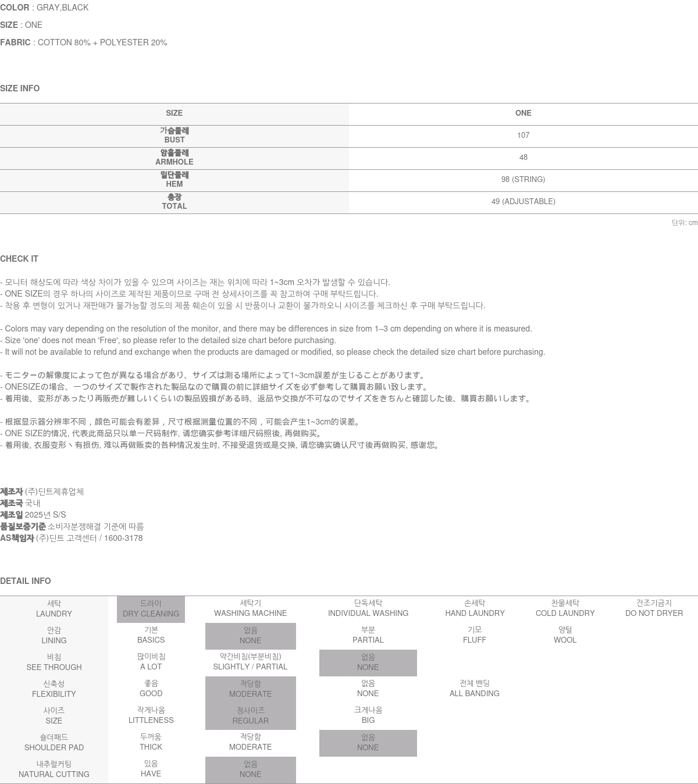Click the SEE THROUGH row label

[54, 662]
